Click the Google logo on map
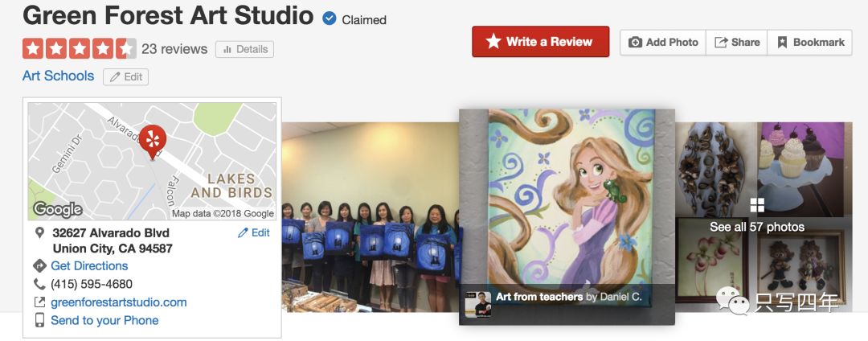Viewport: 868px width, 341px height. coord(58,210)
